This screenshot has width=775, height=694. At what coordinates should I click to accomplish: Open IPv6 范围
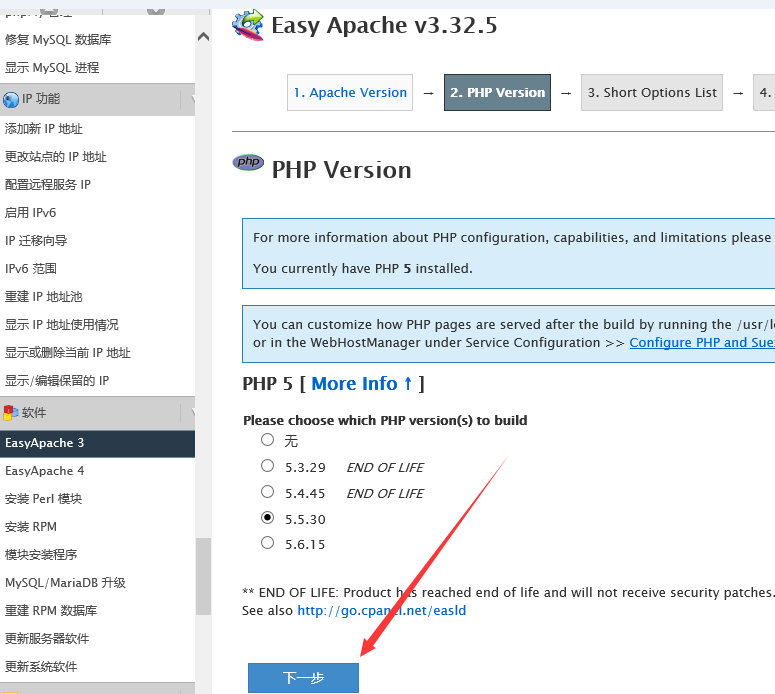pyautogui.click(x=30, y=268)
